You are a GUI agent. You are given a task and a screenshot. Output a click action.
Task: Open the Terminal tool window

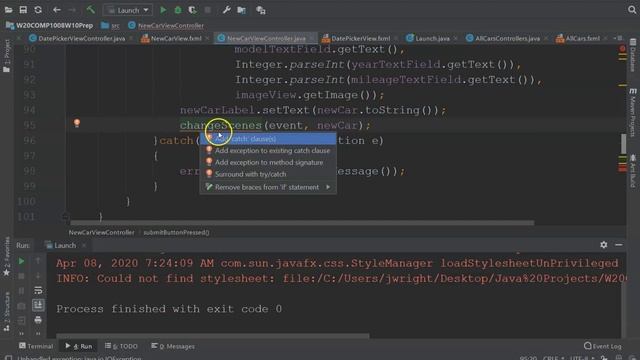coord(36,346)
